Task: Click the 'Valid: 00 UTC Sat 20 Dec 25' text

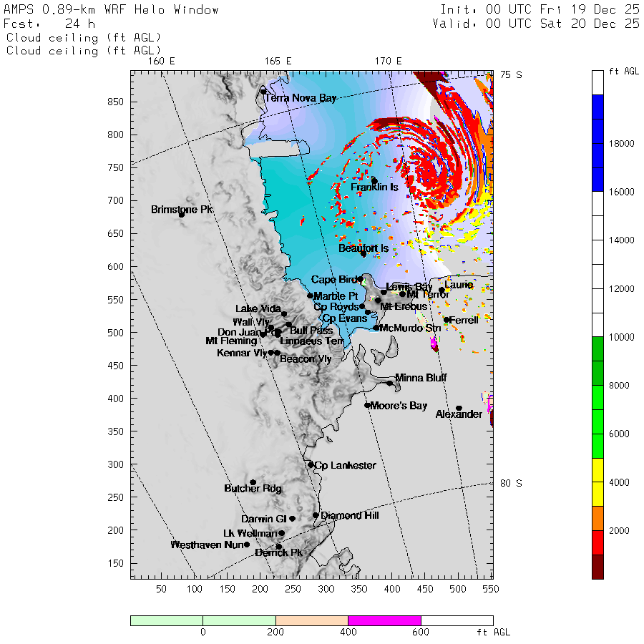Action: [x=536, y=24]
